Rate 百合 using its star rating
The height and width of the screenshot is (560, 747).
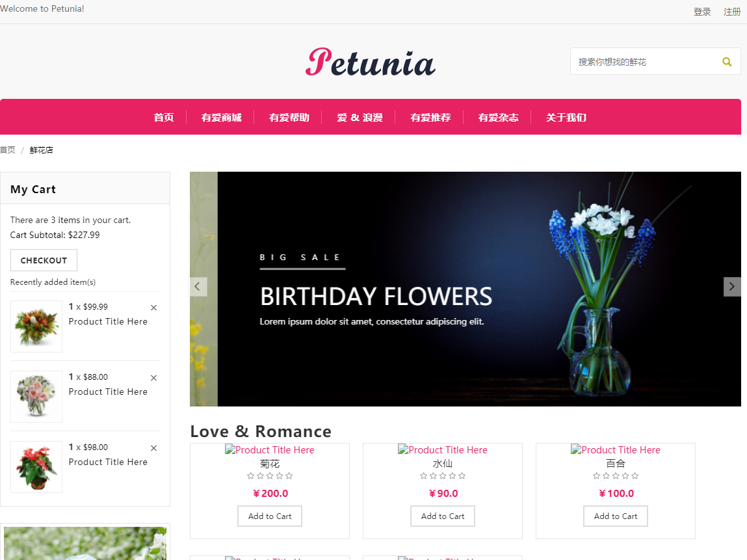point(616,475)
